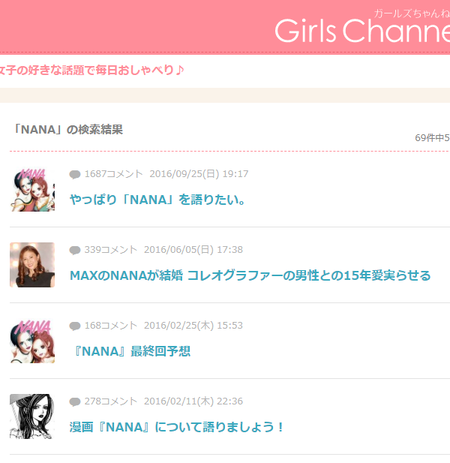Open thread MAXのNANAが結婚 コレオグラファー
The image size is (450, 463).
(250, 276)
